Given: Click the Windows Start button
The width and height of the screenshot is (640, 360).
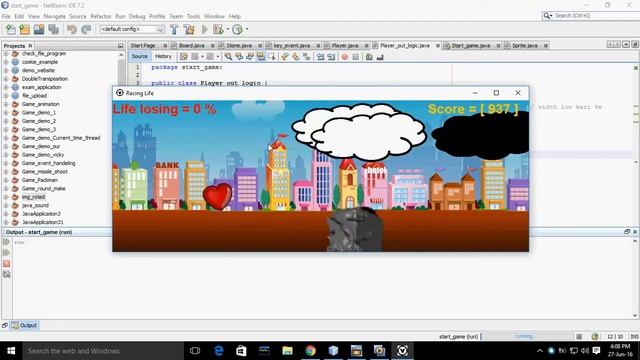Looking at the screenshot, I should click(x=11, y=351).
